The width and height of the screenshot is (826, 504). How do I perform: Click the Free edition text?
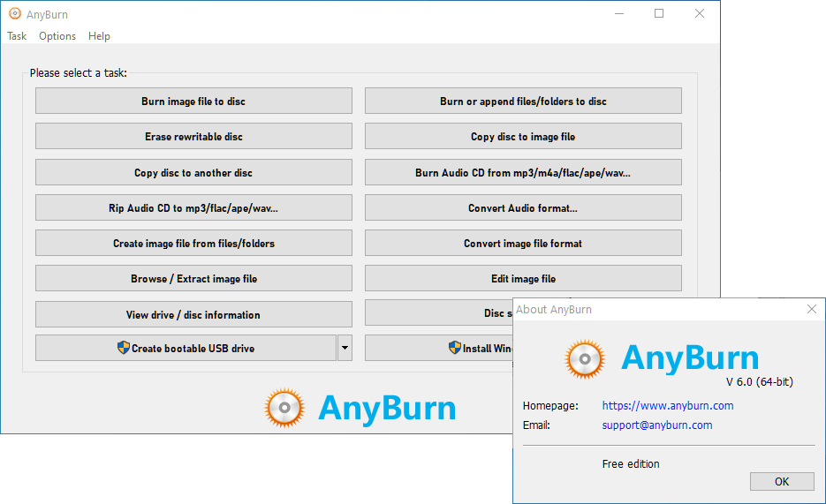[631, 464]
